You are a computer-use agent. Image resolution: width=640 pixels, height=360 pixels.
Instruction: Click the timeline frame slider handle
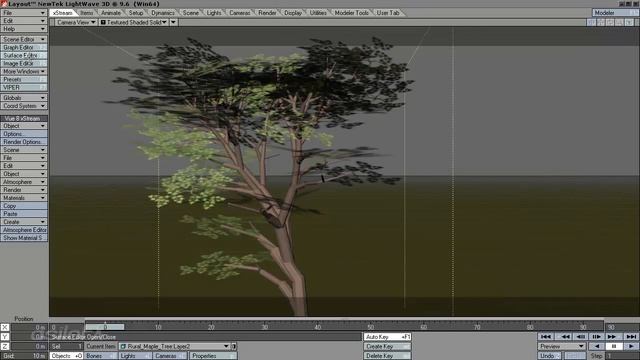pyautogui.click(x=105, y=327)
